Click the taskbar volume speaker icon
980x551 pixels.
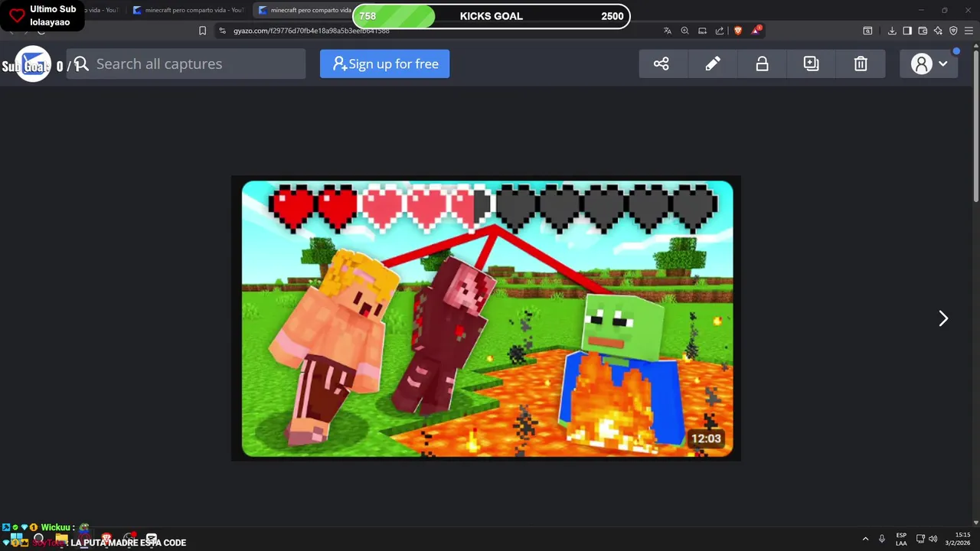[x=933, y=539]
